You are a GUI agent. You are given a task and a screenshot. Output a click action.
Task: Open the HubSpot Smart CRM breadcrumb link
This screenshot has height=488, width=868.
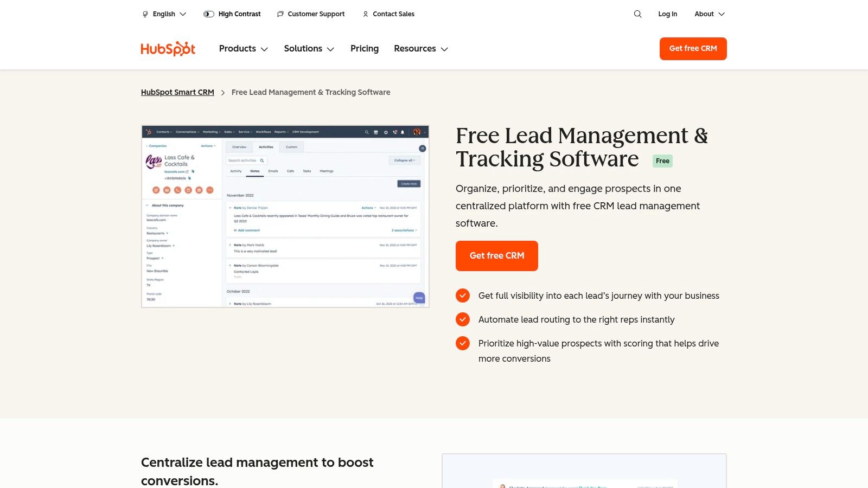177,92
